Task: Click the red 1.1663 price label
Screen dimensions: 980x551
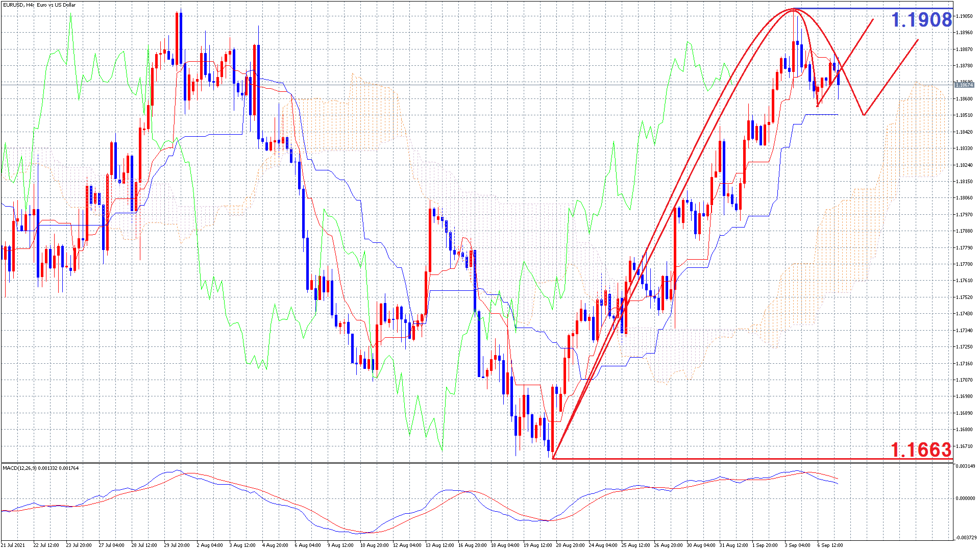Action: (921, 449)
